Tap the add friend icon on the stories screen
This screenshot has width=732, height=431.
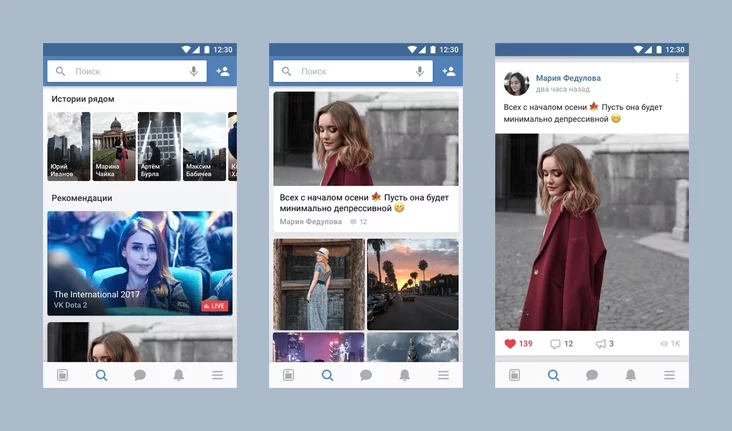click(222, 72)
